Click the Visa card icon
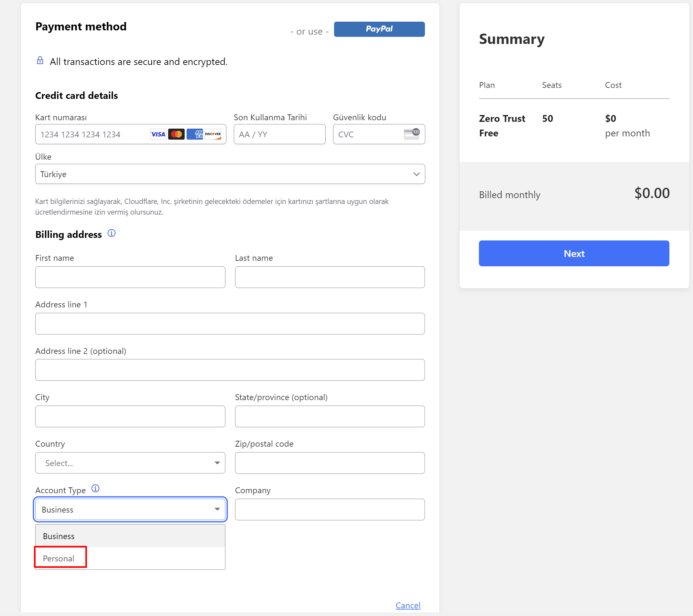Viewport: 693px width, 616px height. [158, 134]
